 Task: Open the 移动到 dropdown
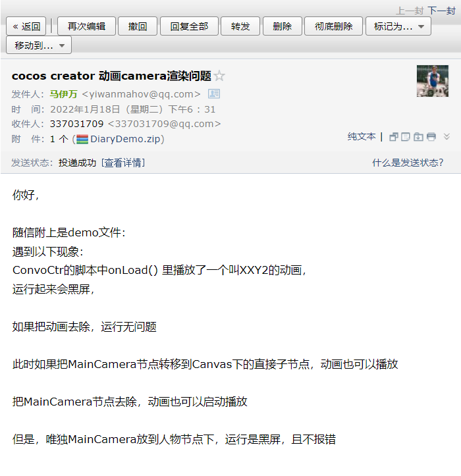(39, 45)
